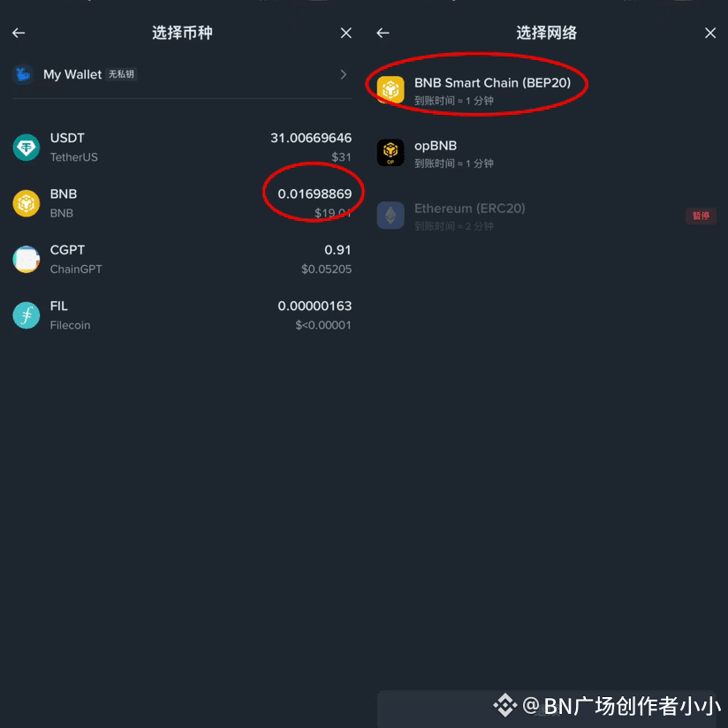Screen dimensions: 728x728
Task: Go back from the network selection screen
Action: (383, 33)
